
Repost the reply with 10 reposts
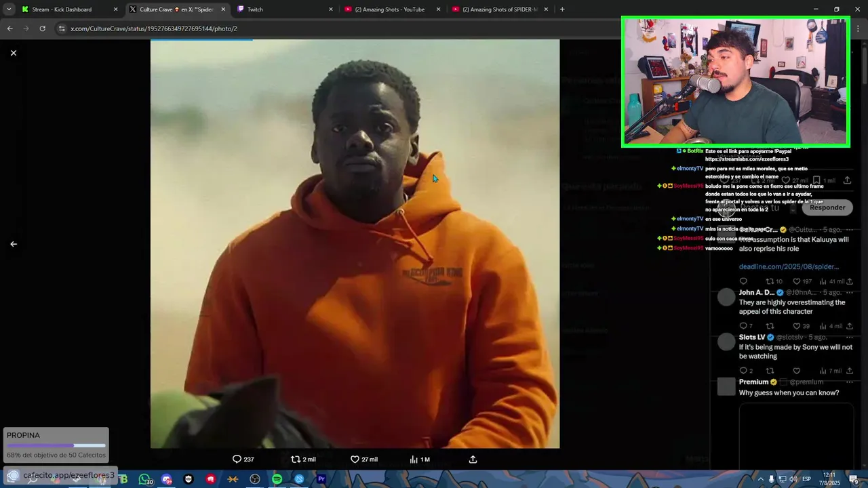[x=774, y=281]
